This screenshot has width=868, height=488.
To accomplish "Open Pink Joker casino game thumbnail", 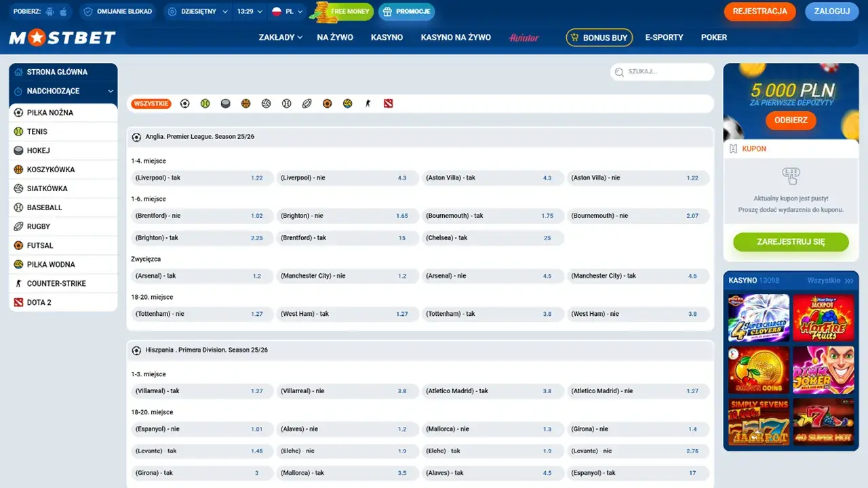I will coord(823,370).
